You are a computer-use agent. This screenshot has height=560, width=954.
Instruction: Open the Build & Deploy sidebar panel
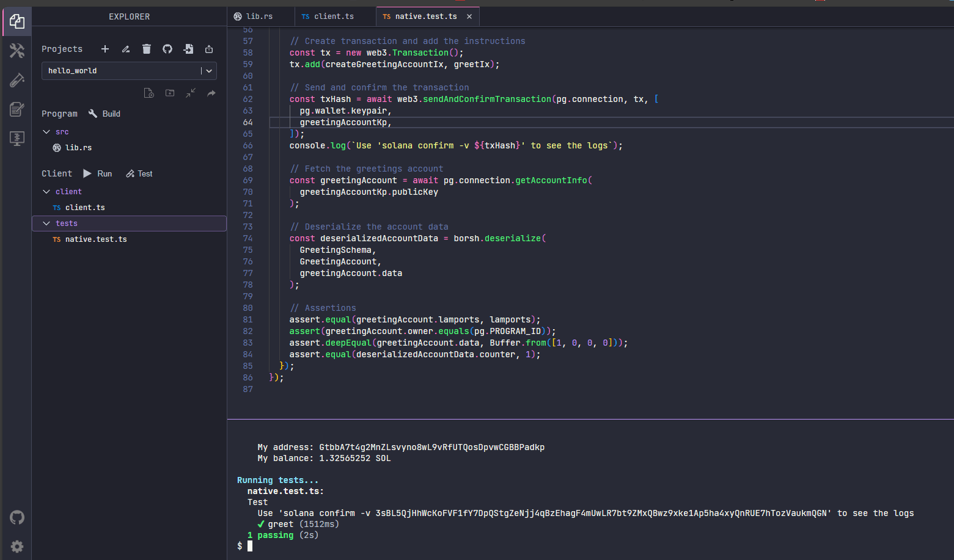click(x=17, y=51)
